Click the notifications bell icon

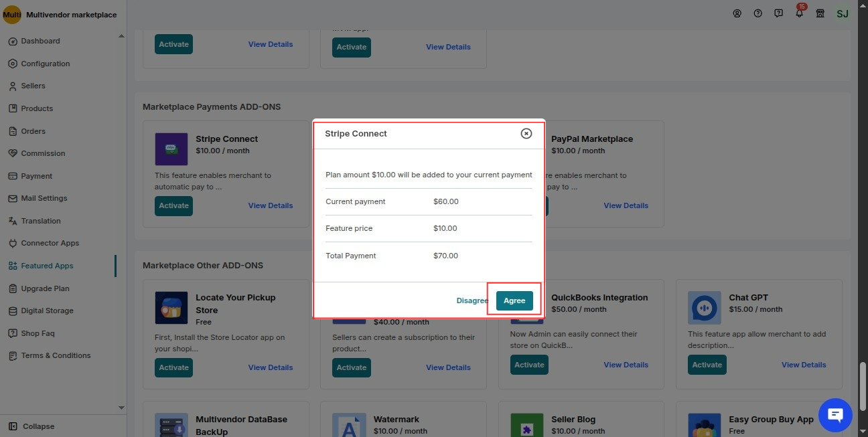[x=799, y=13]
